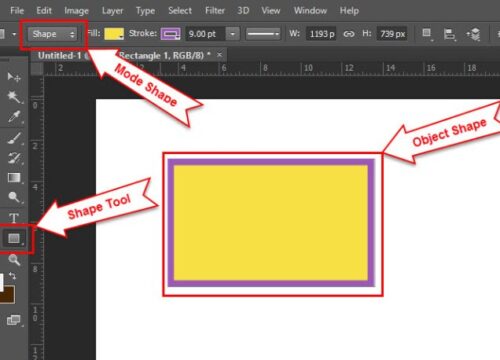Click the W width field
Screen dimensions: 500x360
point(321,34)
